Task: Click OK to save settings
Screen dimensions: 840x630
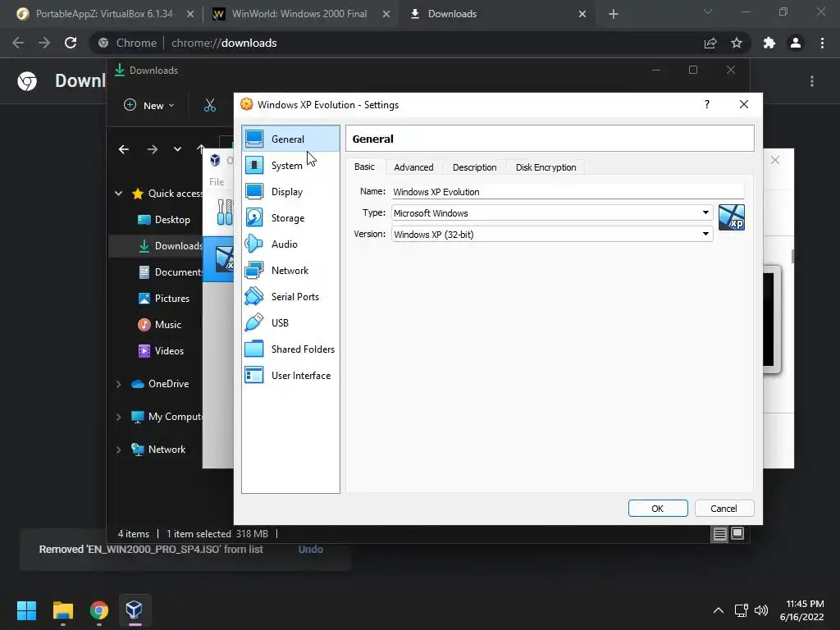Action: [658, 509]
